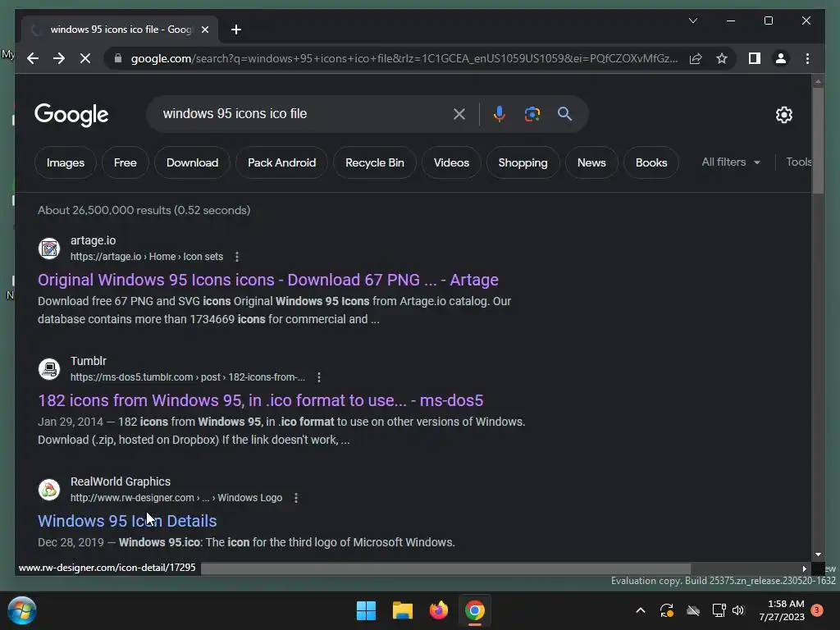Launch Firefox from the taskbar
This screenshot has width=840, height=630.
(x=439, y=610)
